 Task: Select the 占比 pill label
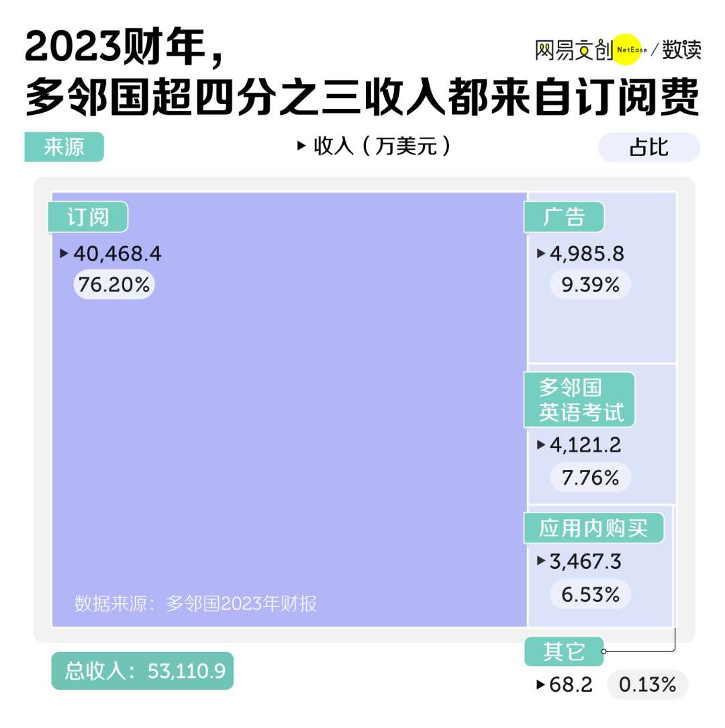tap(649, 148)
